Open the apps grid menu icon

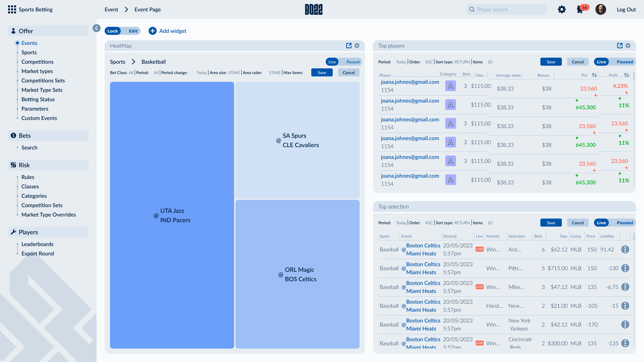pyautogui.click(x=12, y=9)
